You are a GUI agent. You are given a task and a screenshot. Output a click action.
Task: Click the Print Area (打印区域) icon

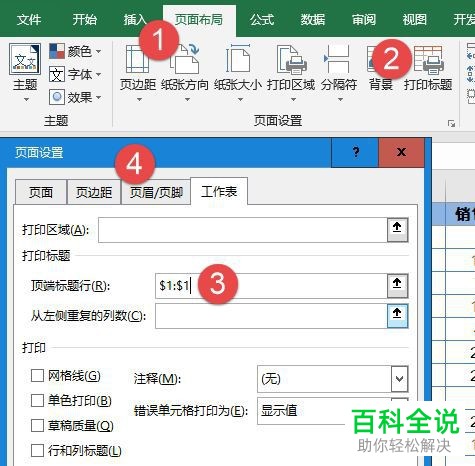point(291,59)
